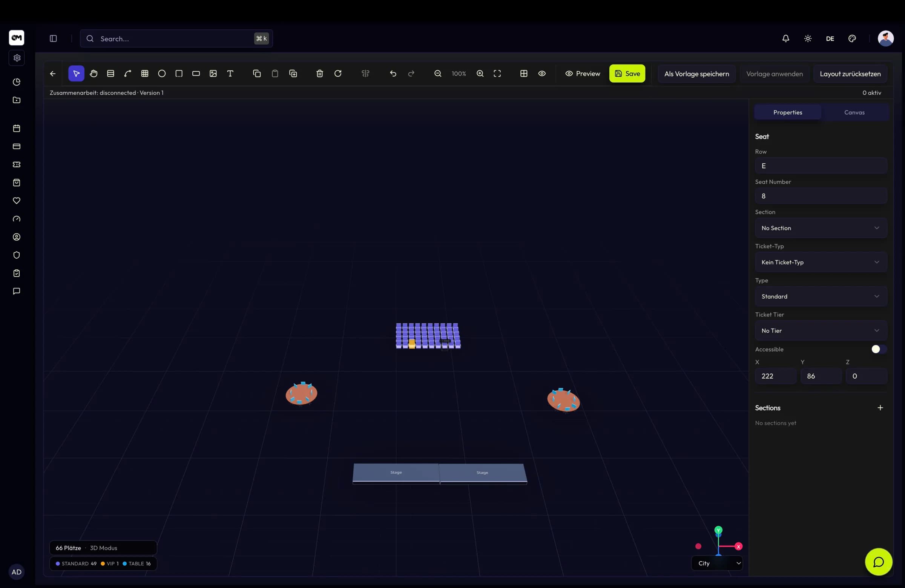Screen dimensions: 905x588
Task: Click the Seat Number input field
Action: [821, 196]
